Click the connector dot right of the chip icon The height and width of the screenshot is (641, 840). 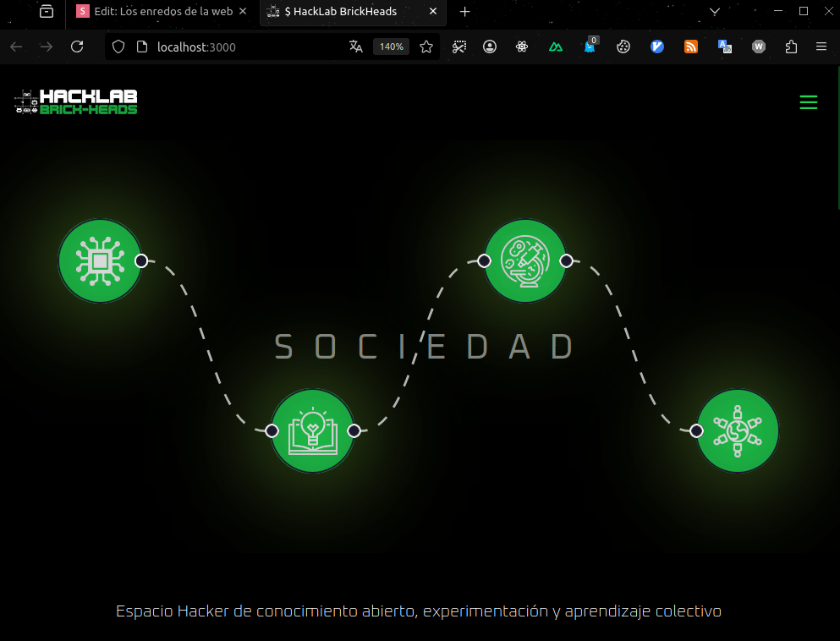[141, 260]
